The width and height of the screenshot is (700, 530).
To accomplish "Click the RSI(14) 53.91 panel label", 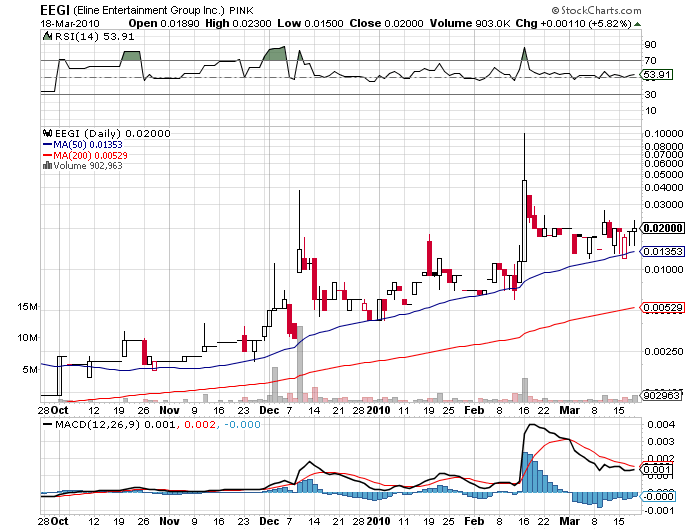I will point(94,36).
